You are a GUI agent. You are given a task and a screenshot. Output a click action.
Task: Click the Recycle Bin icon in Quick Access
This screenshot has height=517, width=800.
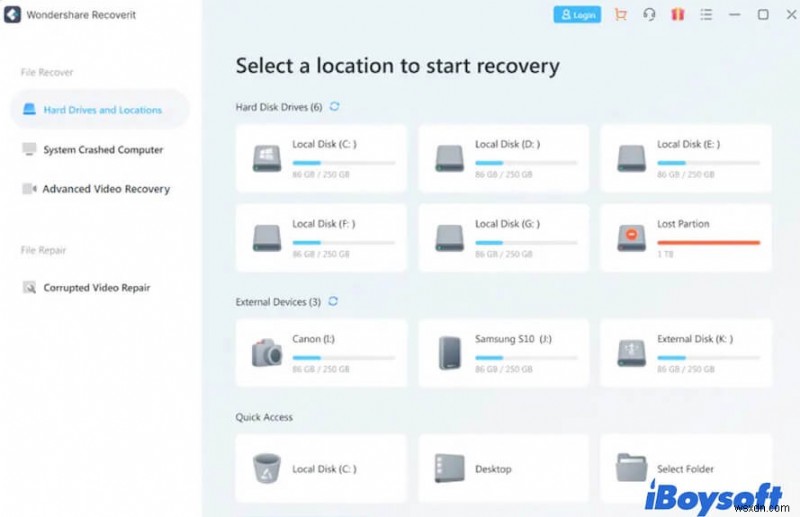pos(267,468)
